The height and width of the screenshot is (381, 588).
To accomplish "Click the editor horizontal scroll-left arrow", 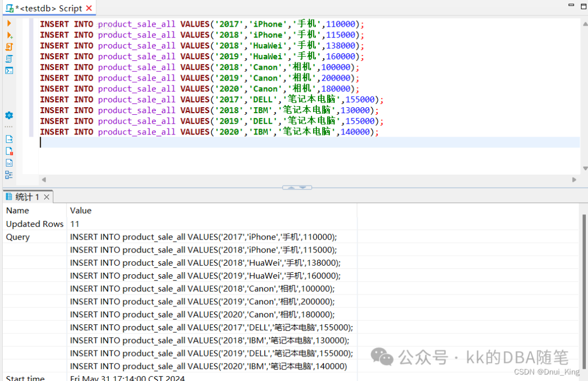I will pos(44,180).
